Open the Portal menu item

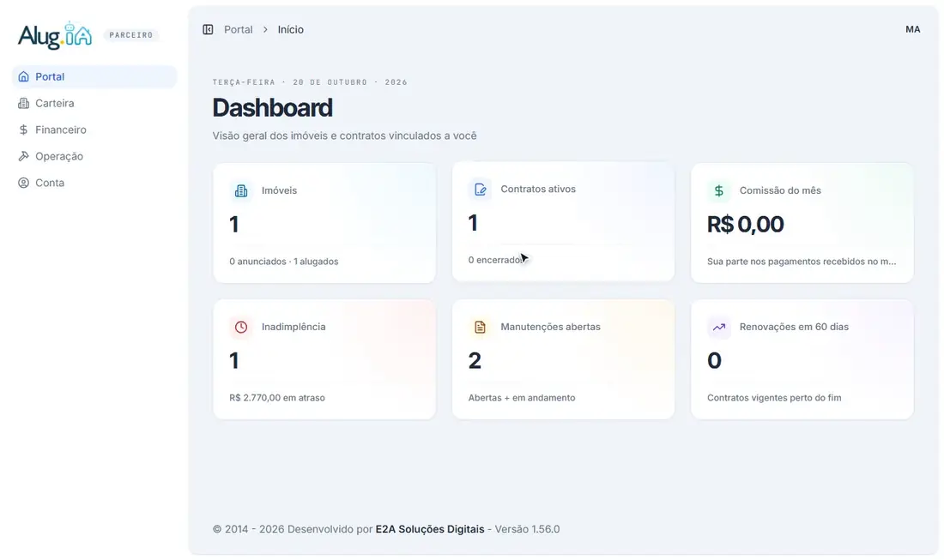pyautogui.click(x=94, y=76)
